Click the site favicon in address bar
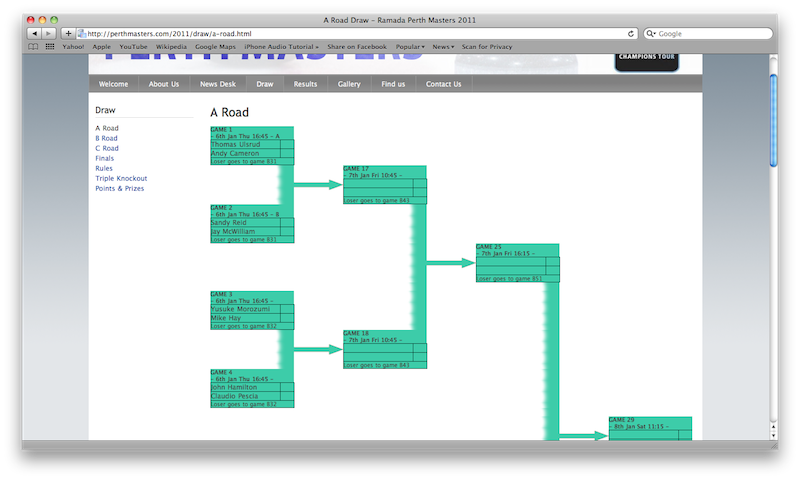This screenshot has height=480, width=800. click(x=81, y=34)
